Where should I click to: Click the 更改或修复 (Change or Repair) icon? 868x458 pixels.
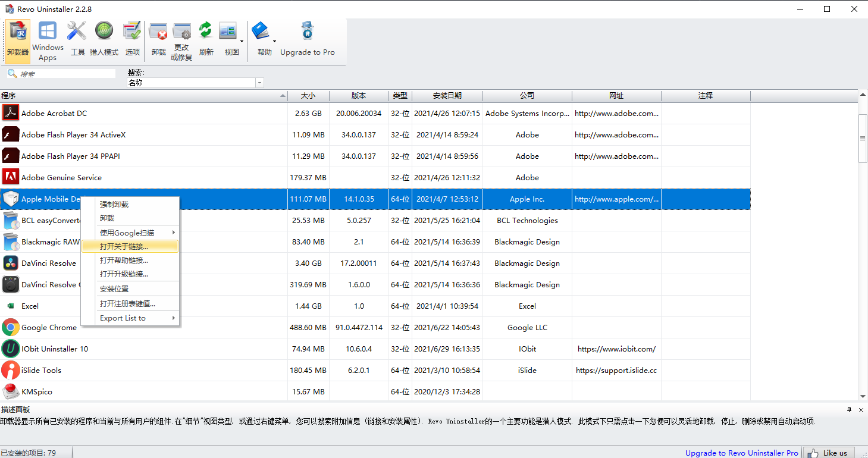(x=181, y=40)
